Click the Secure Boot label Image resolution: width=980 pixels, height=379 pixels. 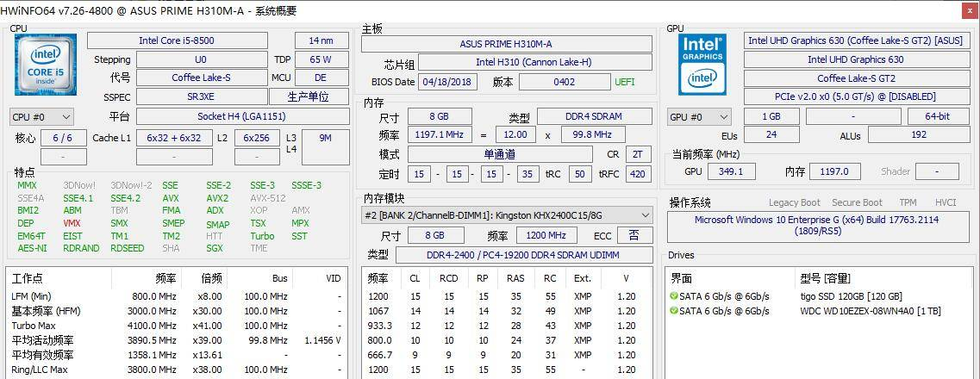tap(857, 202)
